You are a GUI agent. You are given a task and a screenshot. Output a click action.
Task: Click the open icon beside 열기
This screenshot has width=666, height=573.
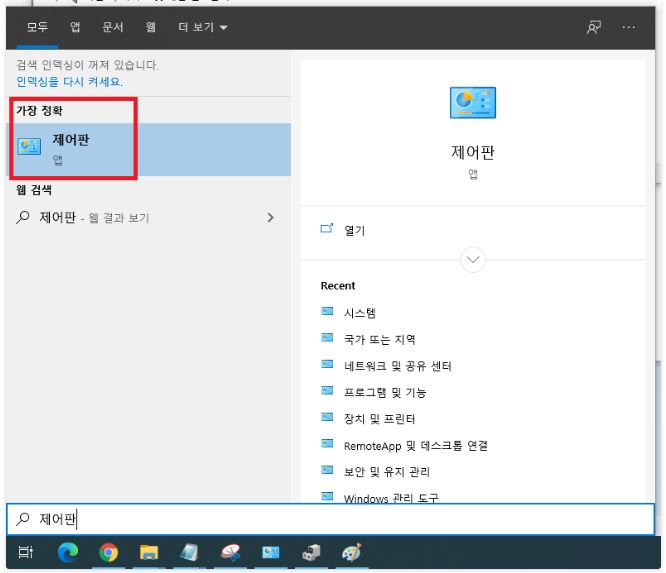327,229
